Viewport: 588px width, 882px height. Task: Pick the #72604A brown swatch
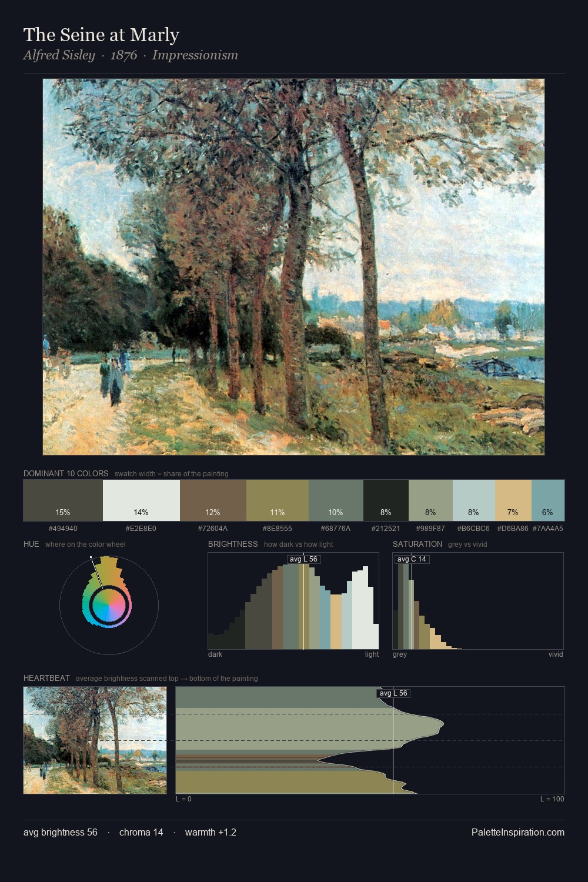pyautogui.click(x=213, y=500)
